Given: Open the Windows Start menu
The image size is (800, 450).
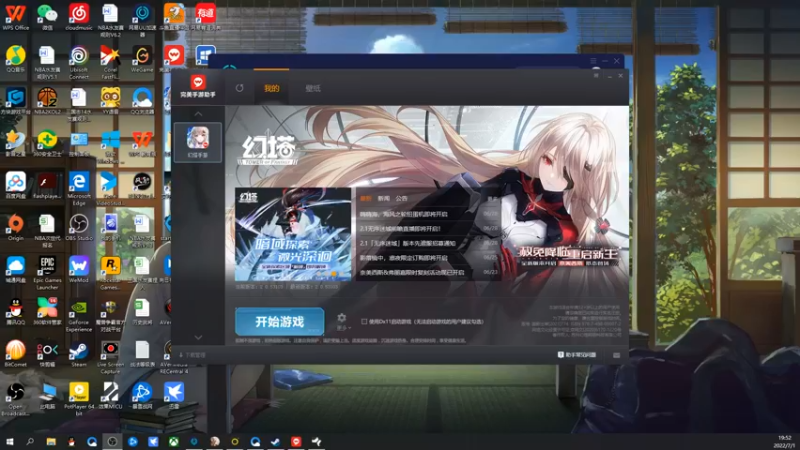Looking at the screenshot, I should pyautogui.click(x=9, y=441).
